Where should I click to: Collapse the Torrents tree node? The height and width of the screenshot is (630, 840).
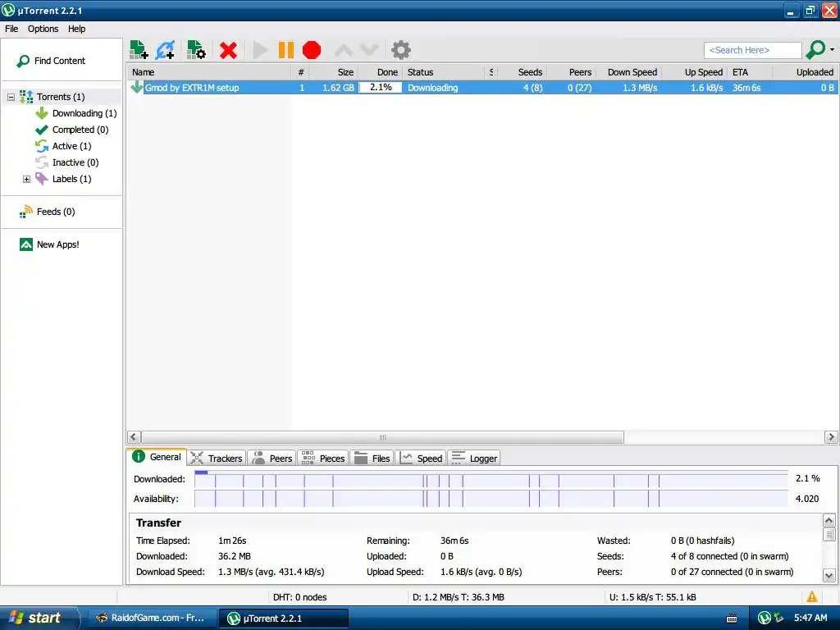11,97
